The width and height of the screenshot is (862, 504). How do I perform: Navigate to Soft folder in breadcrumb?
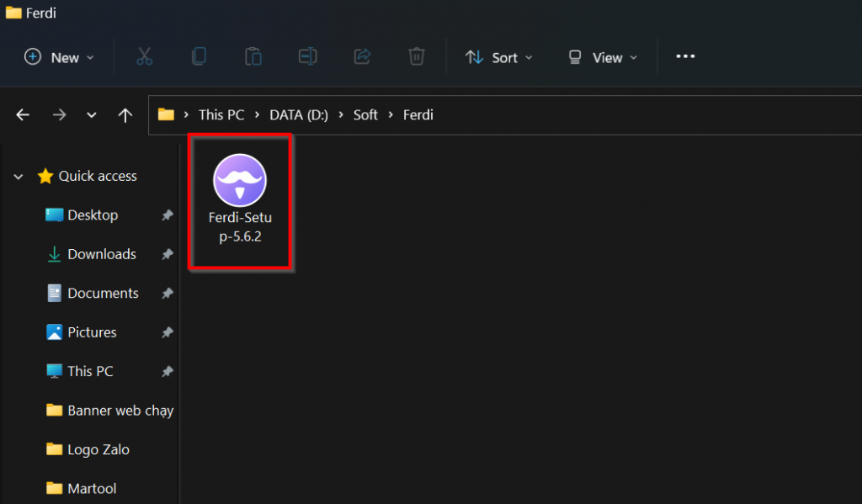365,115
